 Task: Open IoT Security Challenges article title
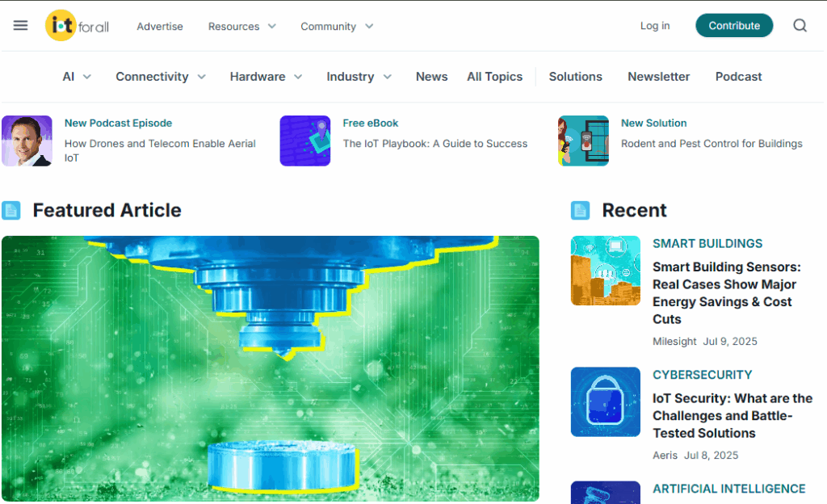(733, 415)
